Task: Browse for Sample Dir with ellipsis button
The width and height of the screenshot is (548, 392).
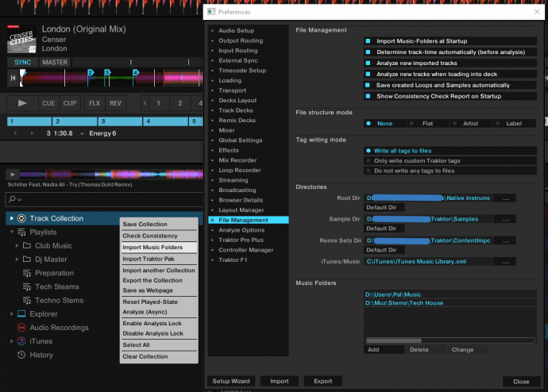Action: (505, 219)
